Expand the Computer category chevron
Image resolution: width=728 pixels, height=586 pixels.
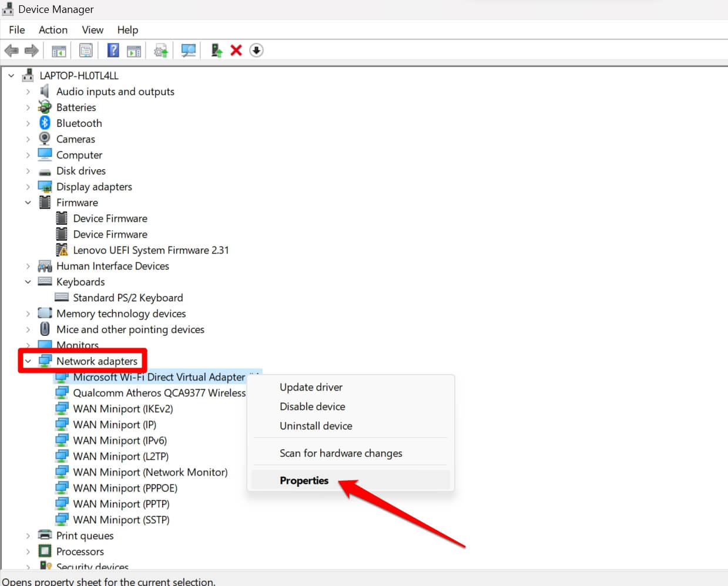28,155
